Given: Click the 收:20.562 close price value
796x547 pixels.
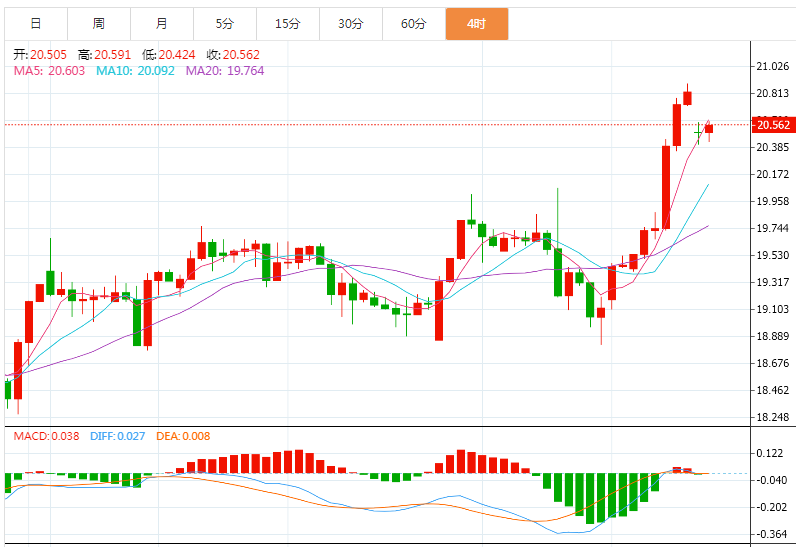Looking at the screenshot, I should point(233,55).
